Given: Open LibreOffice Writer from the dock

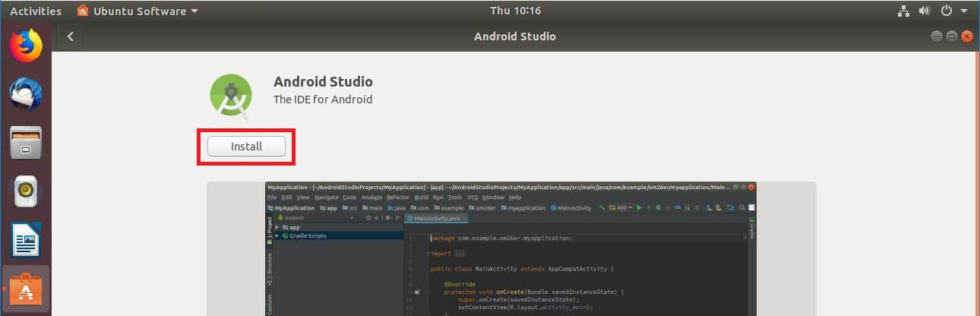Looking at the screenshot, I should pyautogui.click(x=26, y=242).
